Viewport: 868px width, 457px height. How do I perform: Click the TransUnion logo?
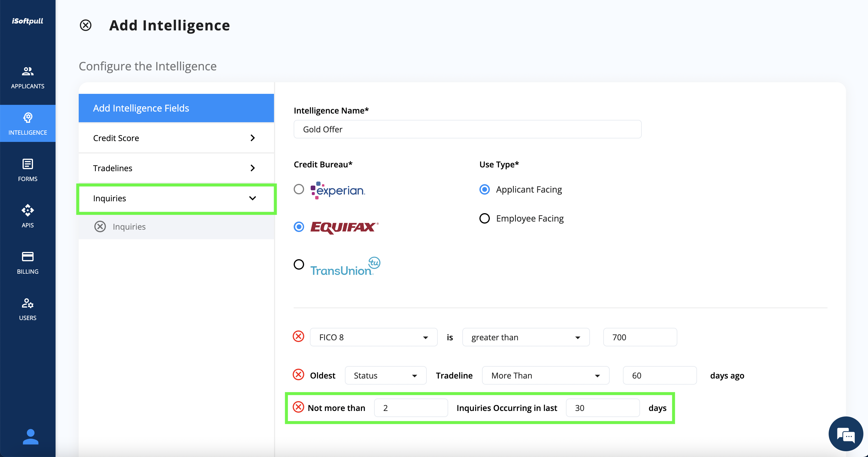pyautogui.click(x=345, y=266)
